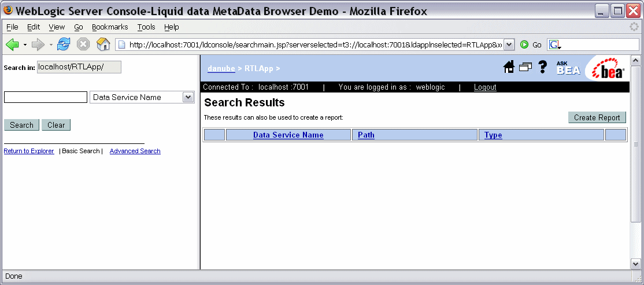Viewport: 644px width, 285px height.
Task: Open the Help menu
Action: pos(171,27)
